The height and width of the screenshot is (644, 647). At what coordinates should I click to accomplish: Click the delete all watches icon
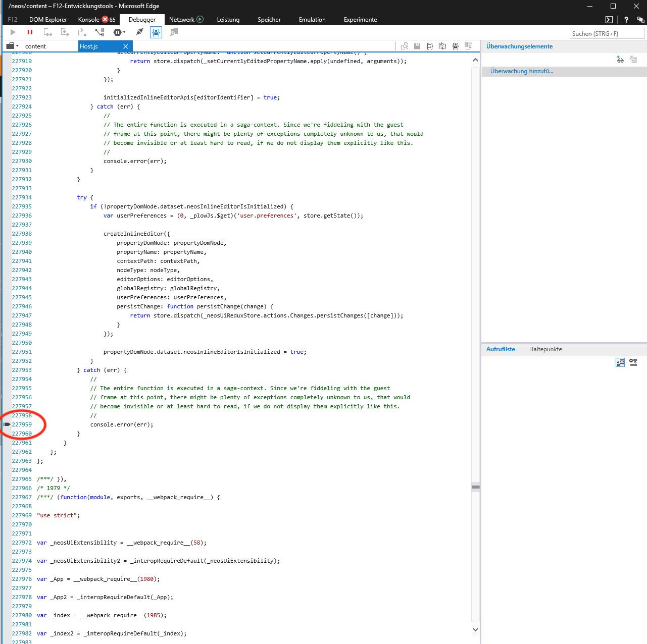coord(633,60)
